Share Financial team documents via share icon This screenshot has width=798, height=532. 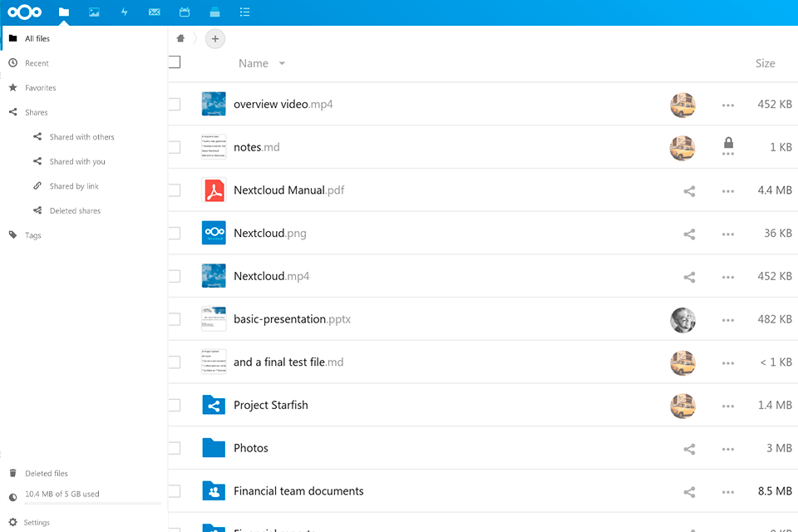coord(689,492)
